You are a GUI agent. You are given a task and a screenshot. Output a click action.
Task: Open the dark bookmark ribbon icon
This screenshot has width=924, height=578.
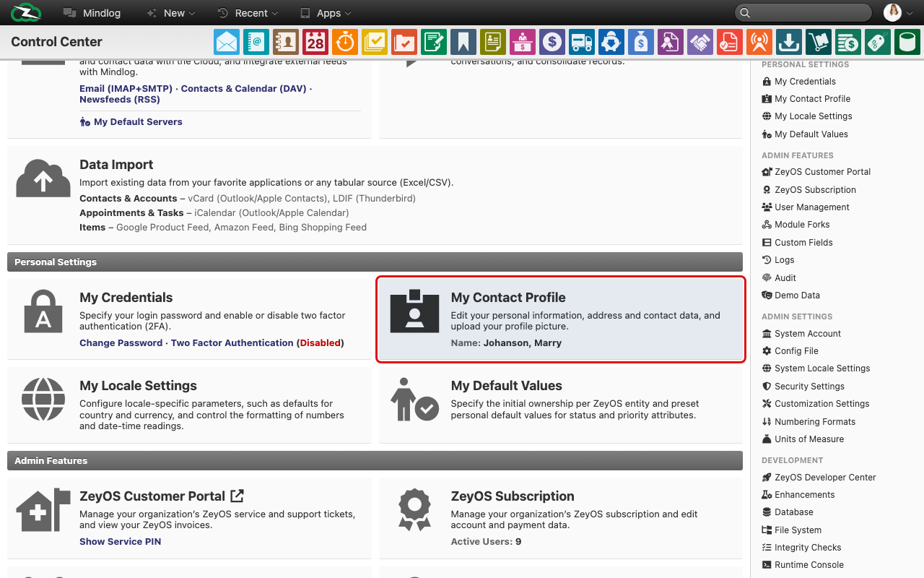(463, 42)
